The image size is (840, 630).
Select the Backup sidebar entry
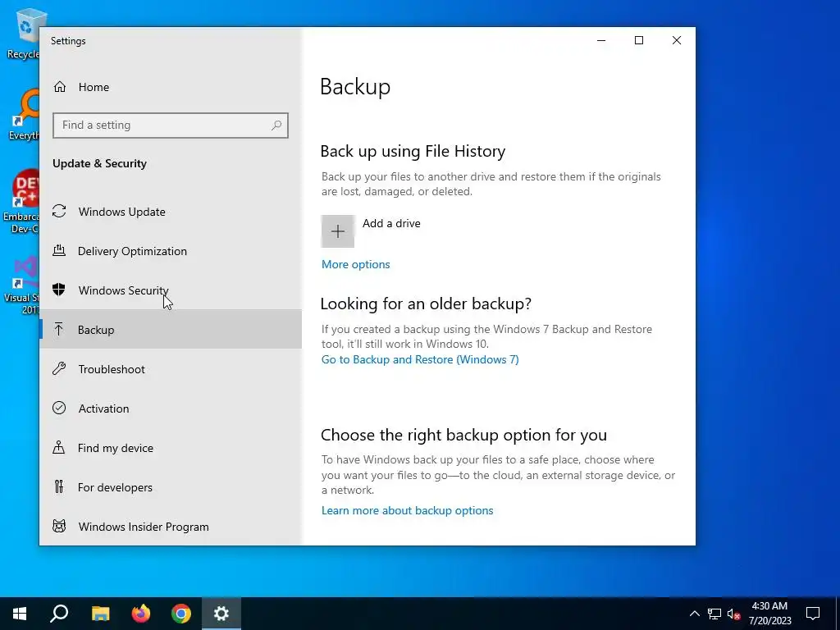click(x=171, y=330)
